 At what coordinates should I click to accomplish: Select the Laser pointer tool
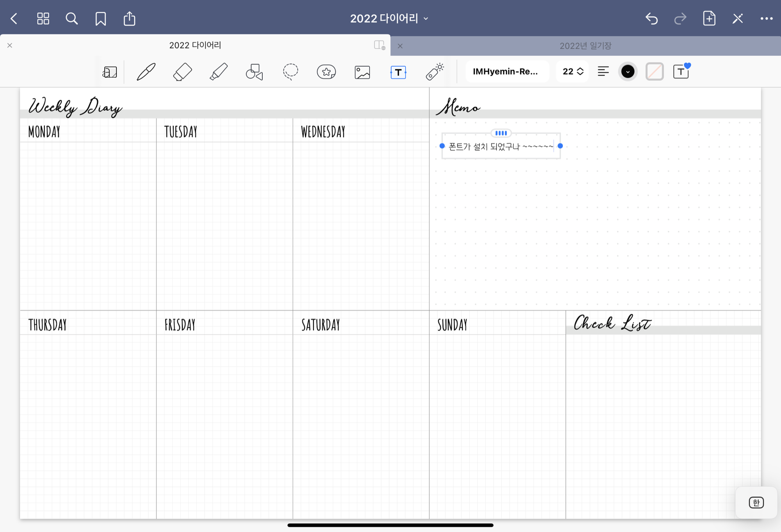point(435,72)
